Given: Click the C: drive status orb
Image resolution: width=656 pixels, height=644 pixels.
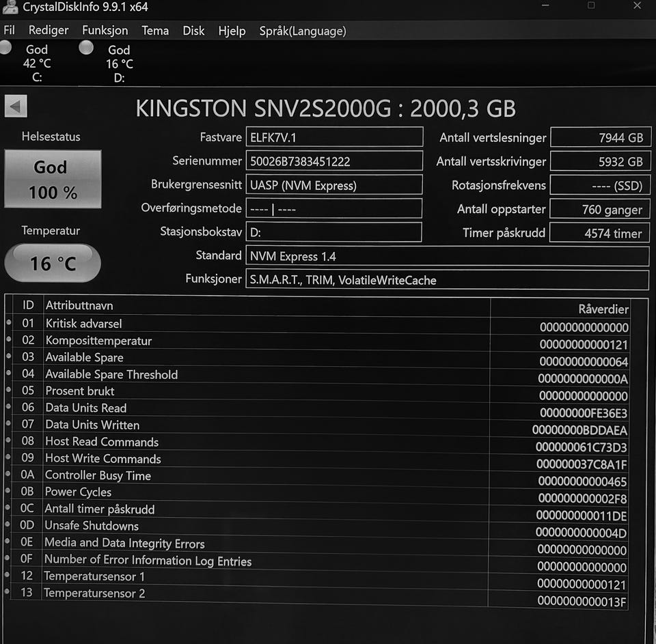Looking at the screenshot, I should [5, 47].
